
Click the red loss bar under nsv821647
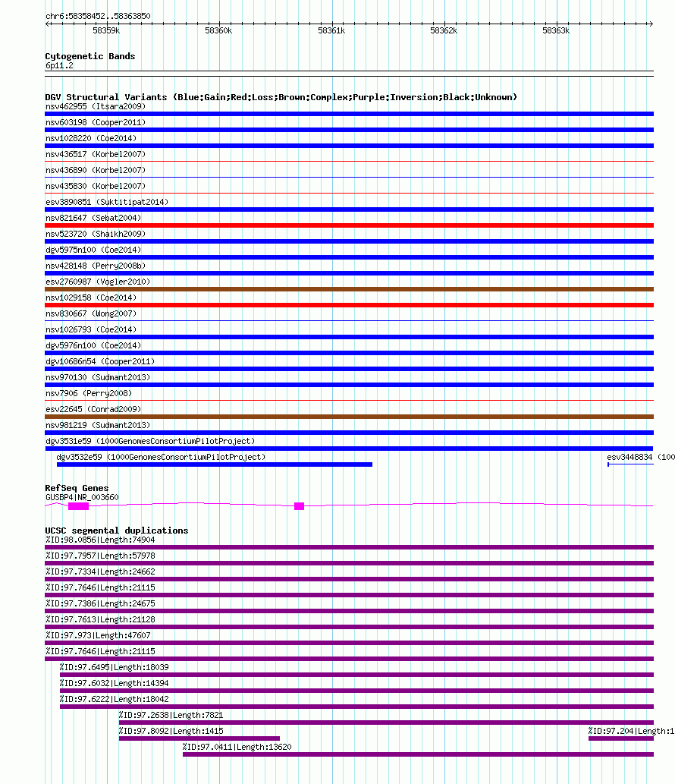coord(349,225)
